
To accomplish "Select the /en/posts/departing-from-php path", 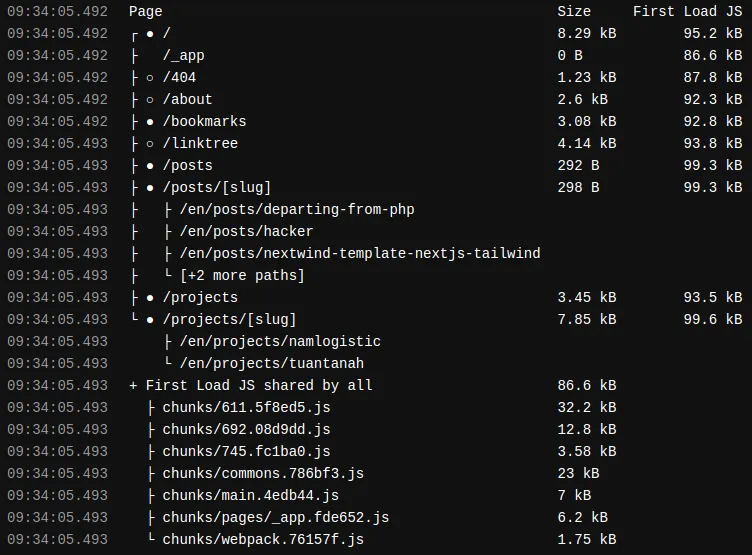I will pos(297,209).
